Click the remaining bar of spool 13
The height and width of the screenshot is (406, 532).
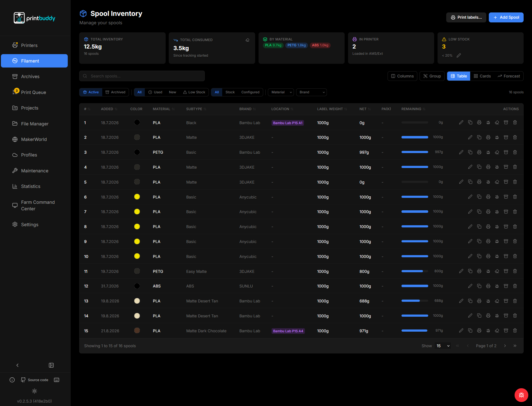[415, 301]
